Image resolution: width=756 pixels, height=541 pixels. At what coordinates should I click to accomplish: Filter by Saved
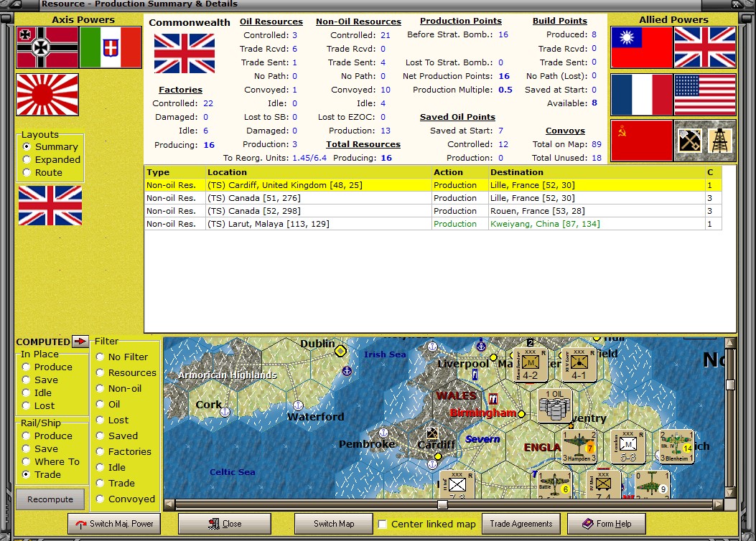coord(117,436)
